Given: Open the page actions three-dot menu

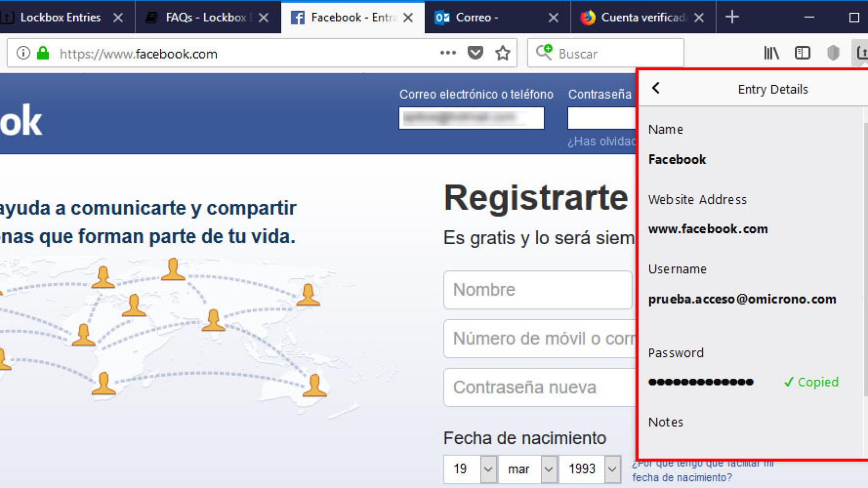Looking at the screenshot, I should [448, 53].
